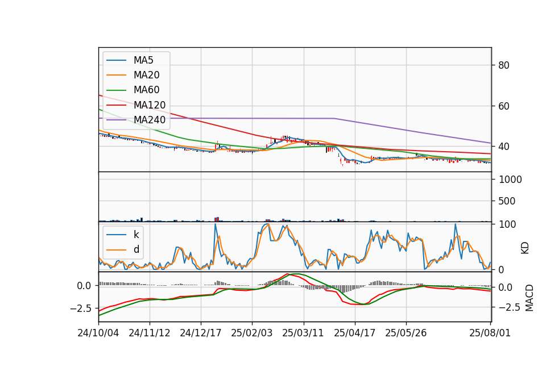Click the price axis value 40

[x=503, y=147]
